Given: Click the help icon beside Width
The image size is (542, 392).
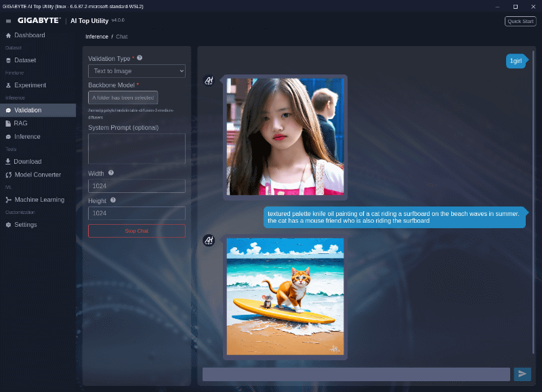Looking at the screenshot, I should click(x=110, y=173).
